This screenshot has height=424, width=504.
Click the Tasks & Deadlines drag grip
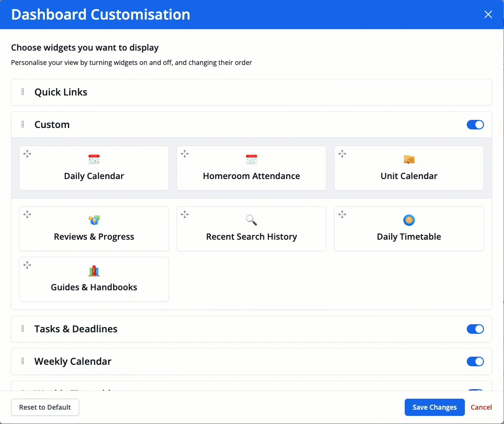pyautogui.click(x=22, y=329)
